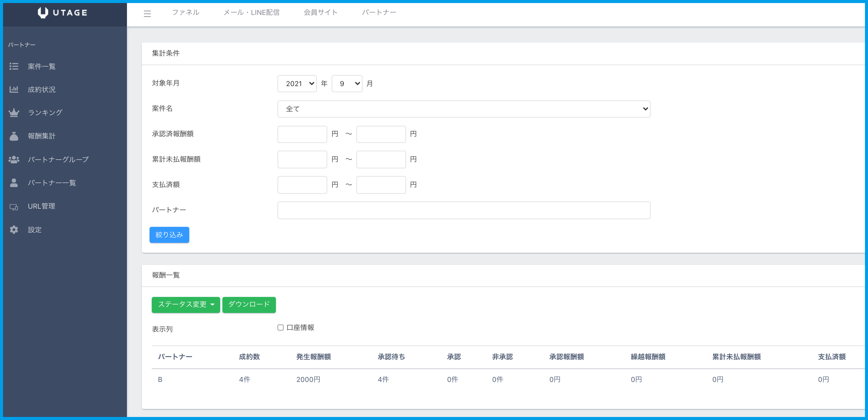Open the メール・LINE配信 top menu
Screen dimensions: 868x420
pos(251,12)
